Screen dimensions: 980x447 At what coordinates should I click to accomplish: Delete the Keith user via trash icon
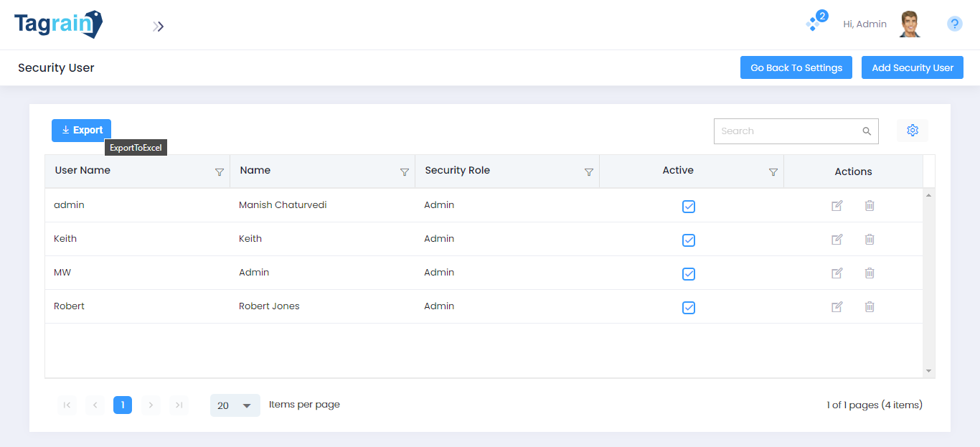click(x=869, y=240)
